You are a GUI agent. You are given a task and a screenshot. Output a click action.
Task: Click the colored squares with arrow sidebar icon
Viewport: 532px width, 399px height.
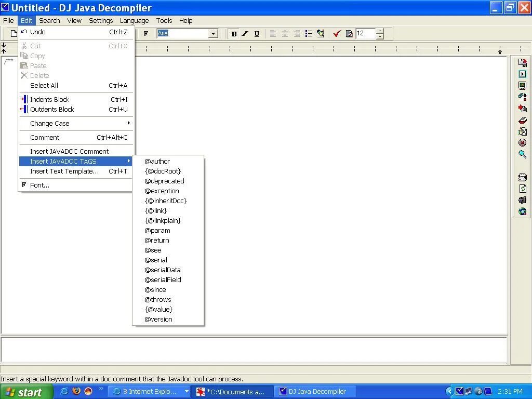click(523, 97)
